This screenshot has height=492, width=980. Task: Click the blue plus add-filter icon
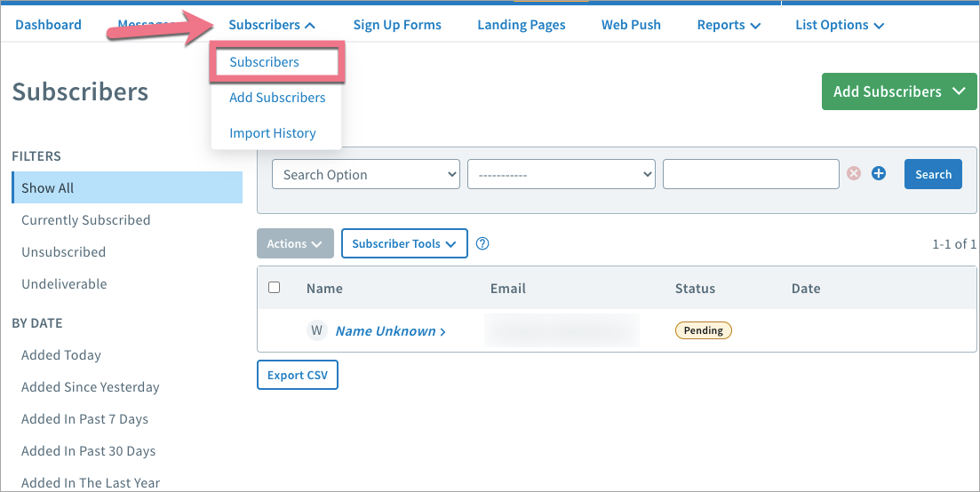click(879, 174)
